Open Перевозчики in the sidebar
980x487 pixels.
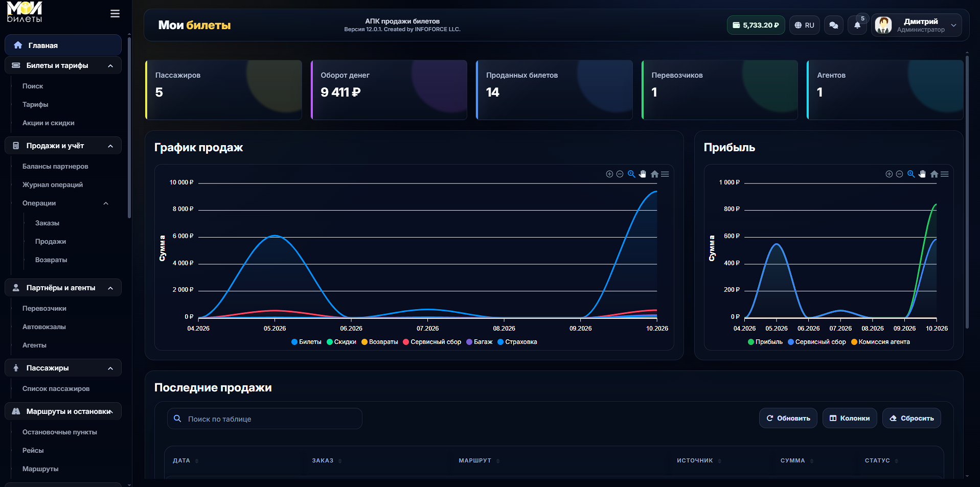[44, 308]
